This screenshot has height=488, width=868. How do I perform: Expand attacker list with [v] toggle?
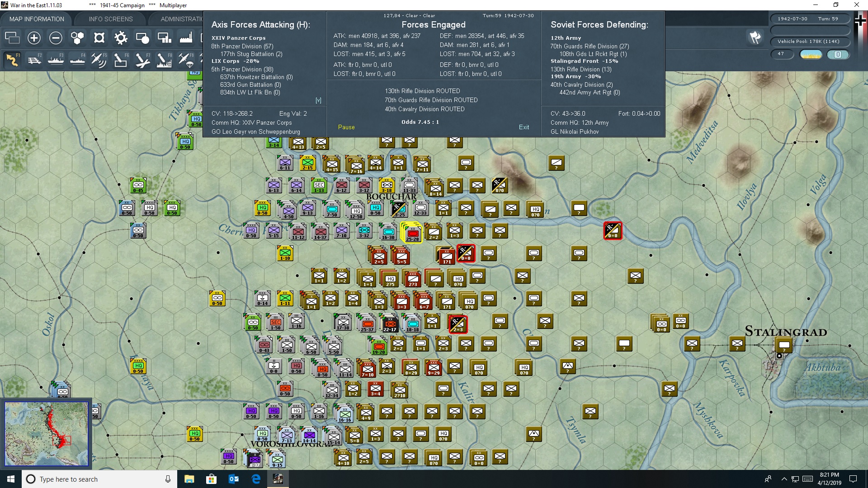pyautogui.click(x=318, y=100)
